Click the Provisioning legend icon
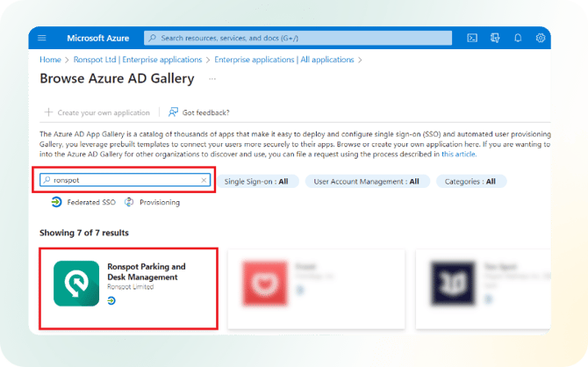Image resolution: width=588 pixels, height=367 pixels. click(x=129, y=202)
